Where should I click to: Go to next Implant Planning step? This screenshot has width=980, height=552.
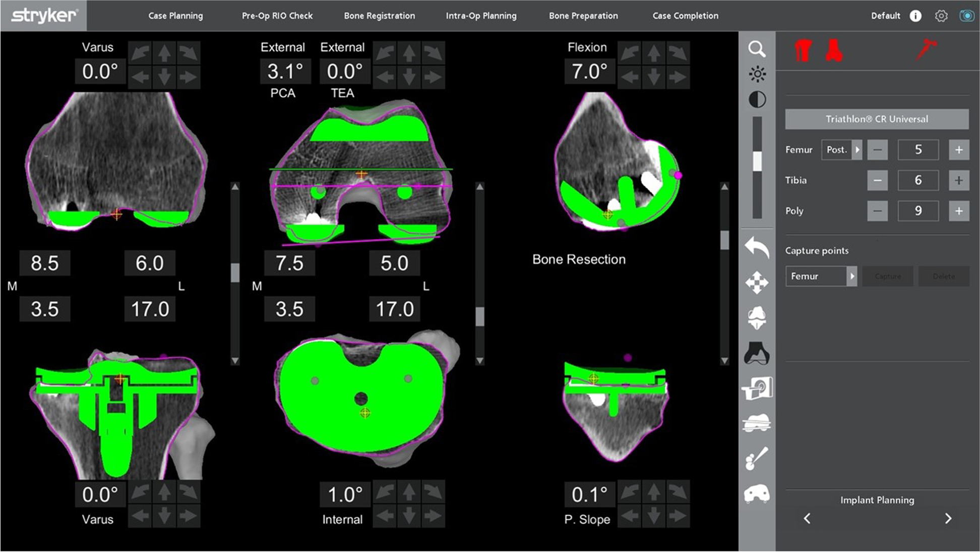click(948, 519)
